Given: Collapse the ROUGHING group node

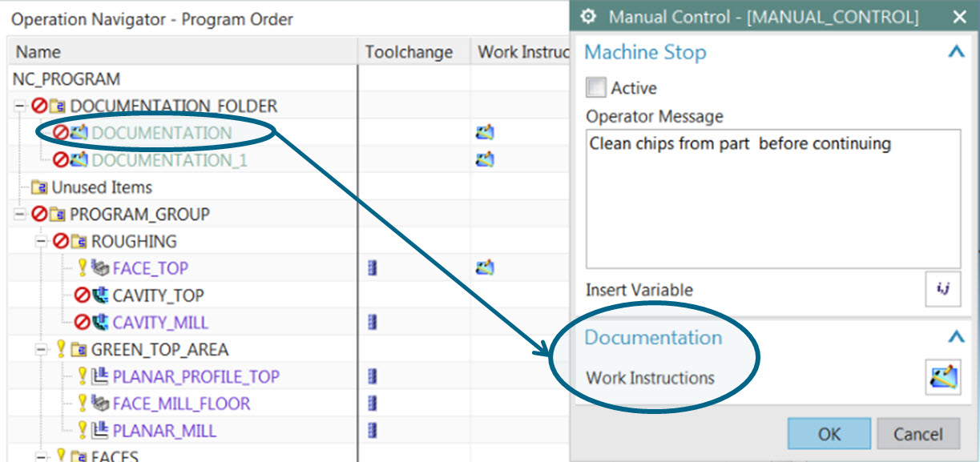Looking at the screenshot, I should tap(40, 241).
